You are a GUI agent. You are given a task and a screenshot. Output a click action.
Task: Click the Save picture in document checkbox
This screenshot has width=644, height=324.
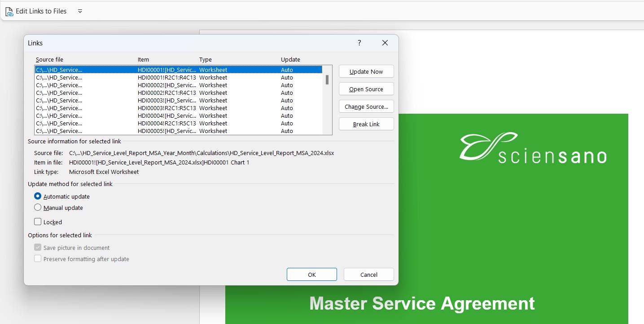pyautogui.click(x=38, y=248)
